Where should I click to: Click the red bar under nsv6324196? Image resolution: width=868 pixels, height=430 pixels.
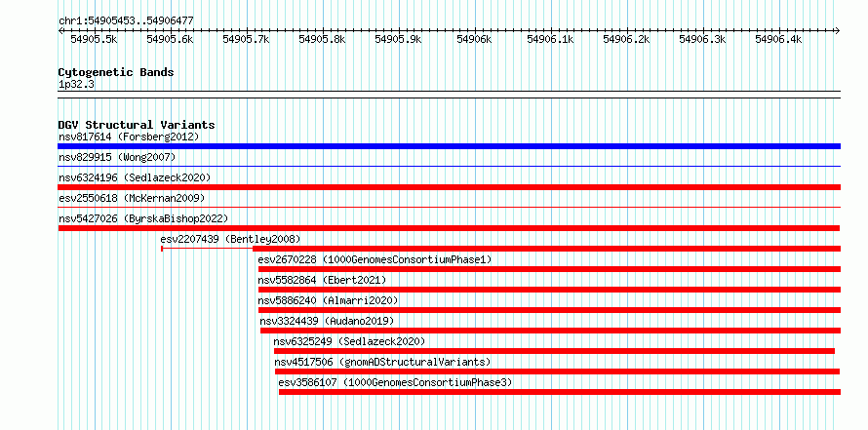pos(449,187)
